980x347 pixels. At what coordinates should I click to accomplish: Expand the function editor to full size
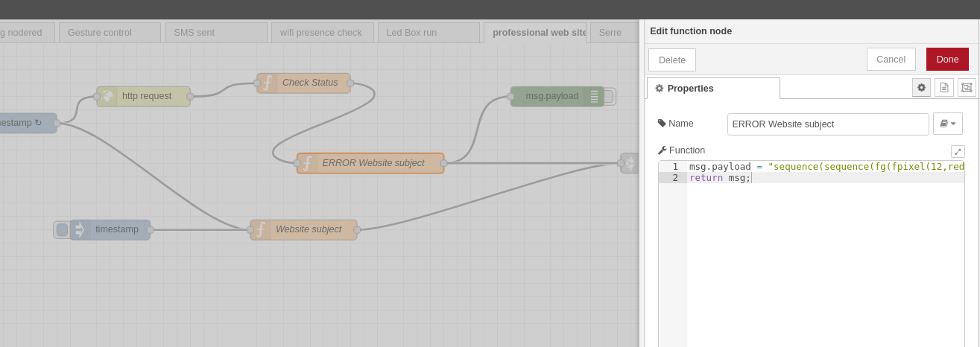pos(958,151)
